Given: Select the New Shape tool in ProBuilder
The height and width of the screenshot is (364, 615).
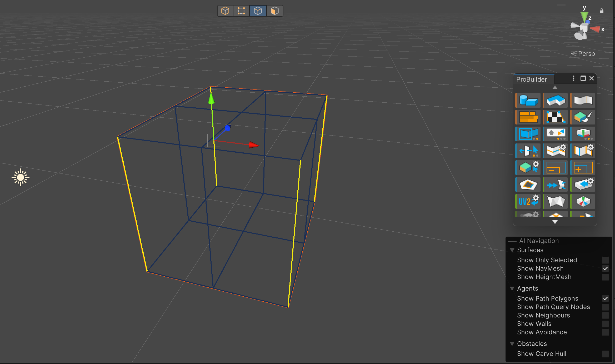Looking at the screenshot, I should pyautogui.click(x=527, y=100).
